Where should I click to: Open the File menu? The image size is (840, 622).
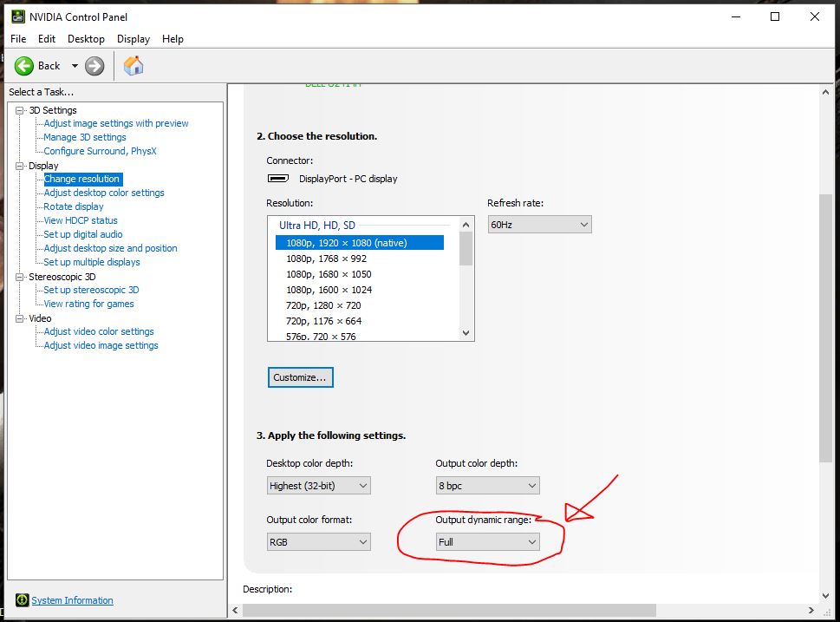coord(18,39)
